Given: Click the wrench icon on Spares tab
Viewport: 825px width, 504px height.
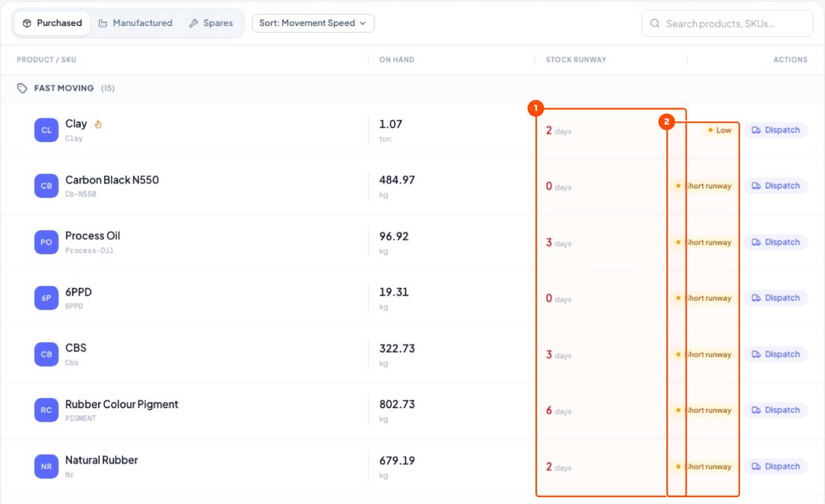Looking at the screenshot, I should pyautogui.click(x=193, y=23).
